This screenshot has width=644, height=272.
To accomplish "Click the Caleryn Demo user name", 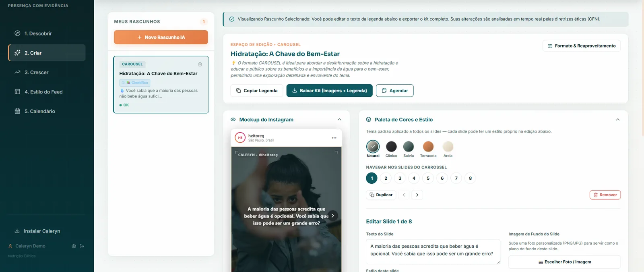I will 30,246.
